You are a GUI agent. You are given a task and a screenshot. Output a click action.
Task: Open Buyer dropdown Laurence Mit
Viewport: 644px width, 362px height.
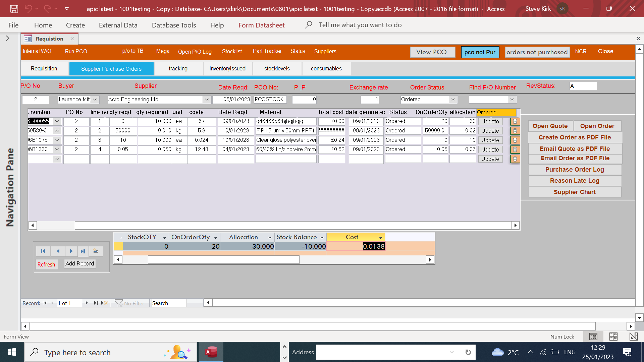click(95, 100)
